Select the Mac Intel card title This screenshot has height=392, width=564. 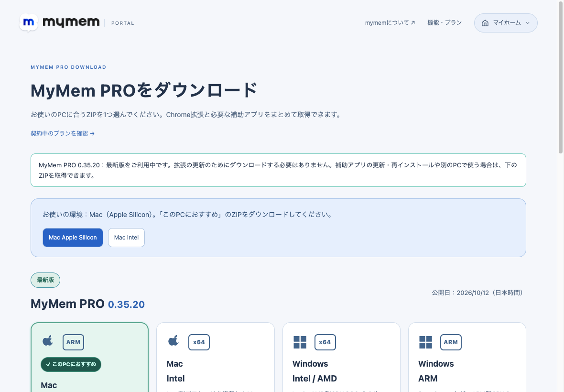coord(175,371)
